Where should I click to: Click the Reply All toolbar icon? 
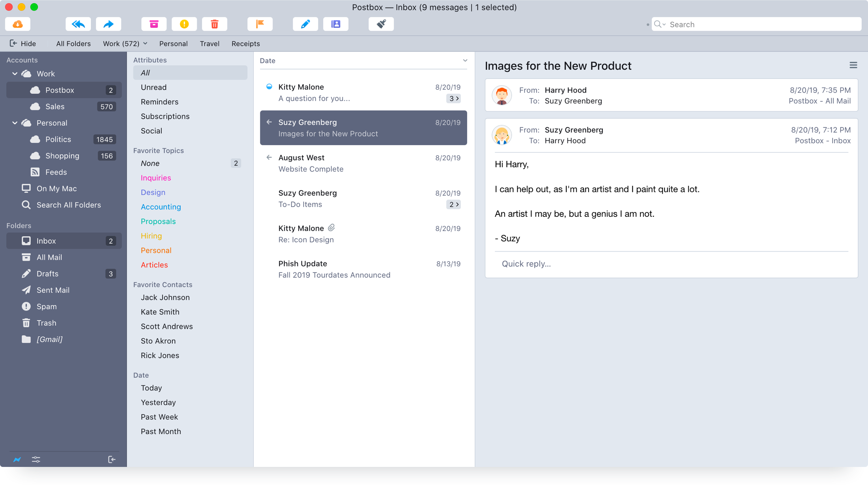click(78, 24)
